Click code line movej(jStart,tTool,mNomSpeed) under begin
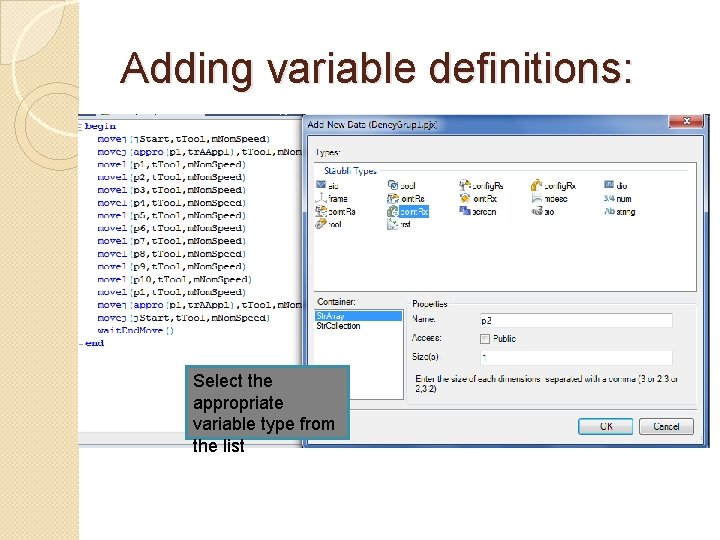The image size is (720, 540). (184, 139)
